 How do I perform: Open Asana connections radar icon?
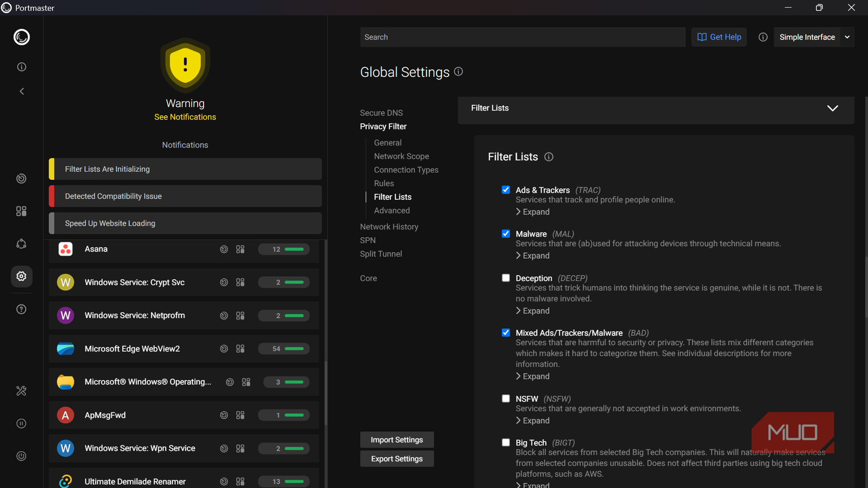224,249
